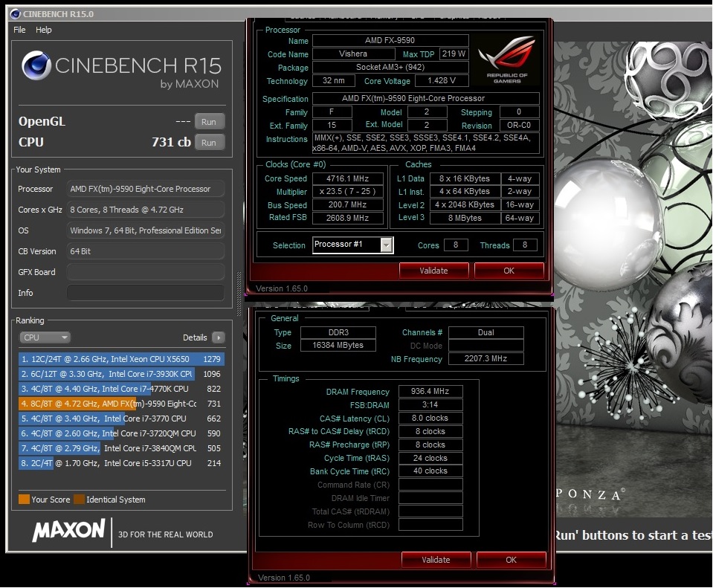The width and height of the screenshot is (713, 588).
Task: Select Intel Core i7-3770 ranking row
Action: pos(121,419)
